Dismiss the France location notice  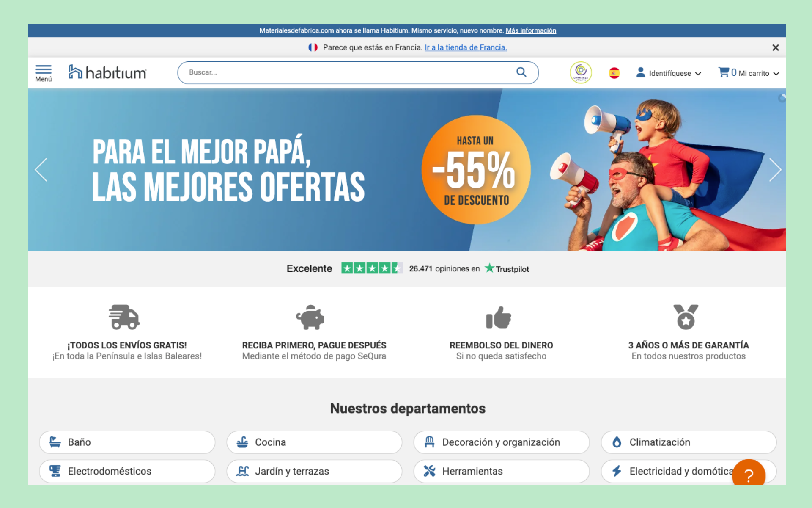[x=775, y=48]
